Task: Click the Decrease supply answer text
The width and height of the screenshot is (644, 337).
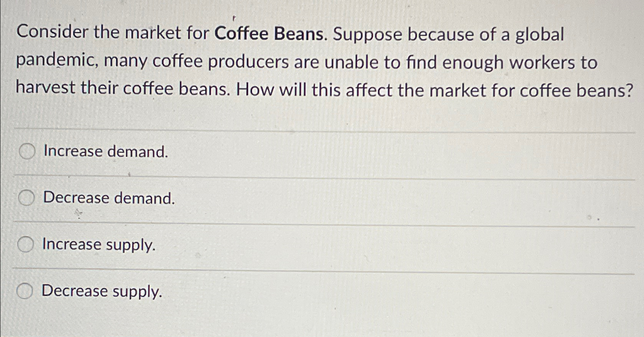Action: 101,291
